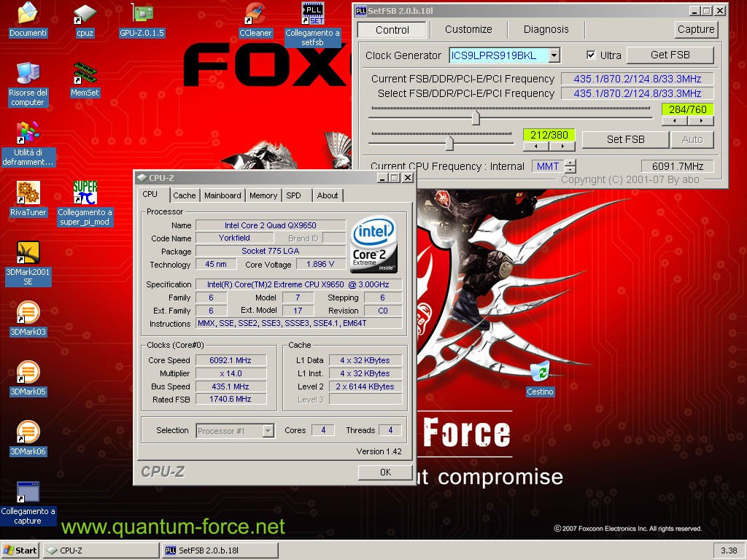Open the 3DMark05 desktop shortcut
Viewport: 747px width, 560px height.
(28, 373)
